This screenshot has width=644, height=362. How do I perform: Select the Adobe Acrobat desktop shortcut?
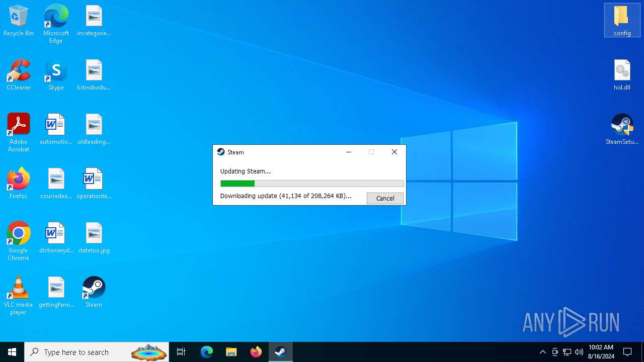point(19,133)
